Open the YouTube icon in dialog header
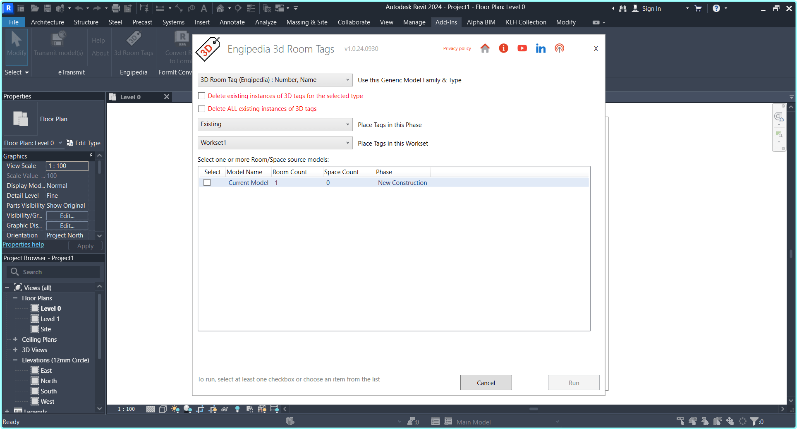This screenshot has height=429, width=797. 522,48
